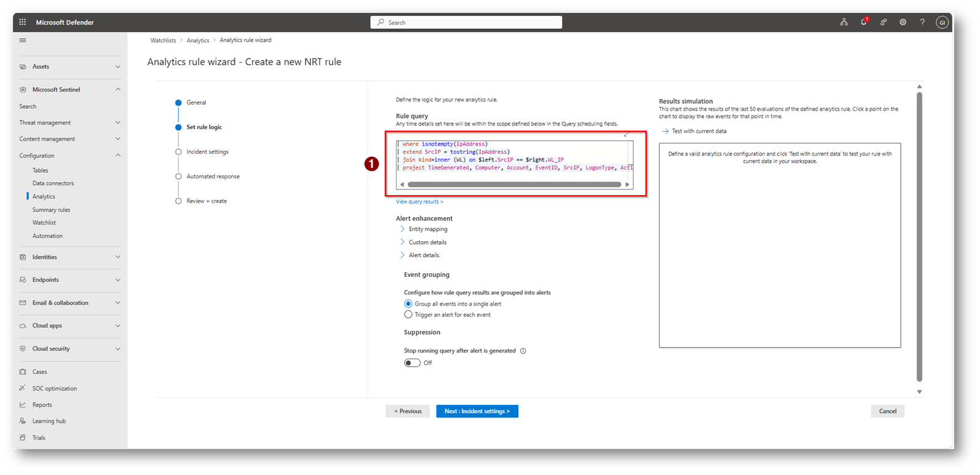Click the Assets icon in the sidebar
Image resolution: width=980 pixels, height=475 pixels.
point(23,66)
